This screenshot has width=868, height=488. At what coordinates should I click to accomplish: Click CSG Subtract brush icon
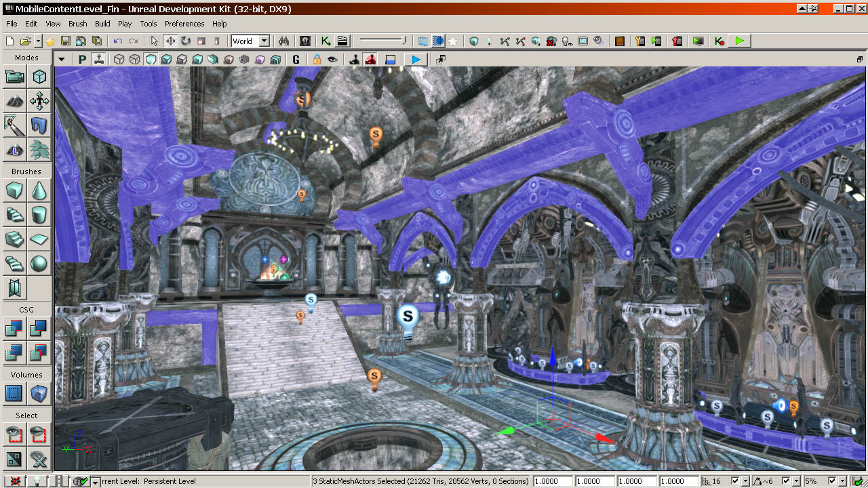tap(39, 329)
